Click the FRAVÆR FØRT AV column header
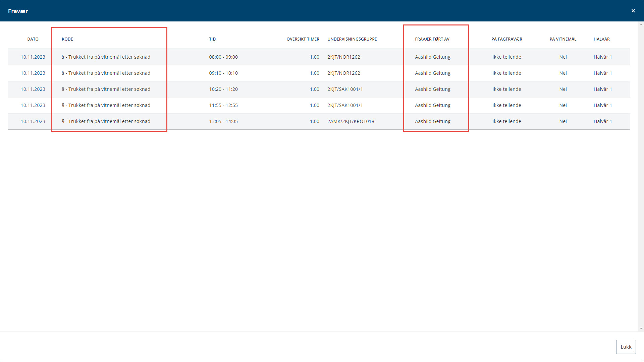This screenshot has width=644, height=362. tap(432, 39)
